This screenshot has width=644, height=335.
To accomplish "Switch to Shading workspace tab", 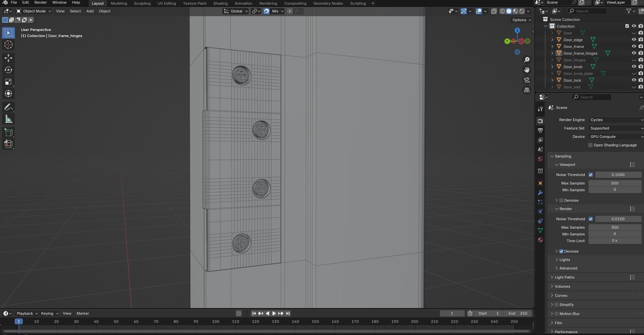I will pyautogui.click(x=220, y=3).
